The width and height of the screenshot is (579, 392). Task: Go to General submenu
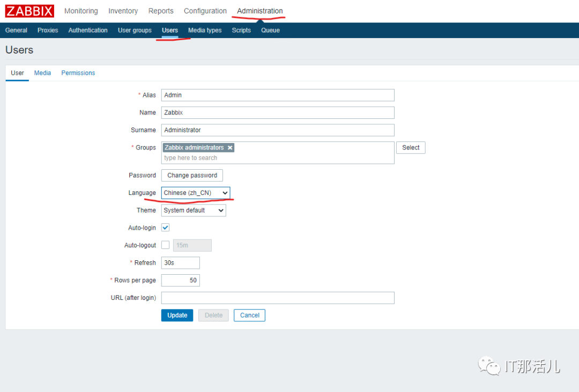click(16, 30)
